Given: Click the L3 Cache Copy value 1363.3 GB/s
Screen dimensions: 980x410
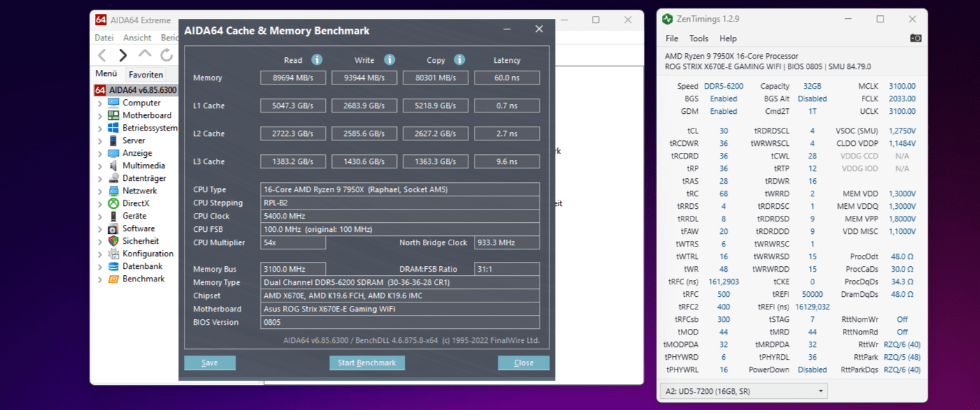Looking at the screenshot, I should tap(435, 162).
